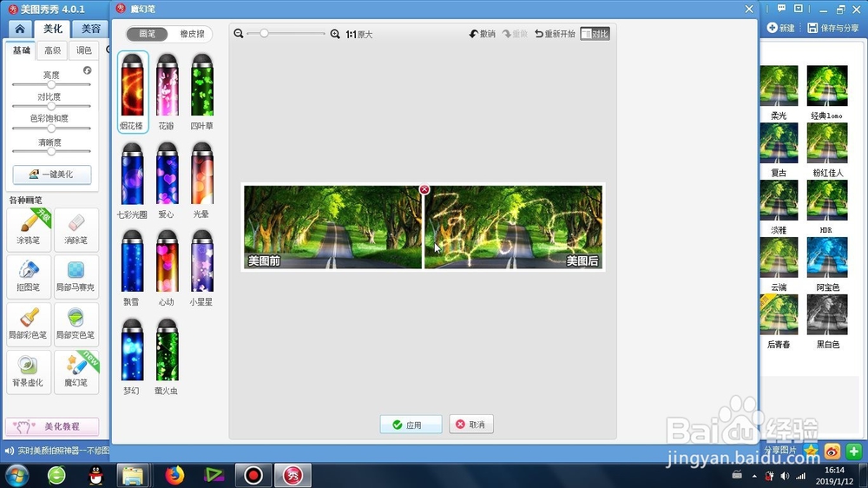Remove the comparison with red X icon
The width and height of the screenshot is (868, 488).
point(424,189)
